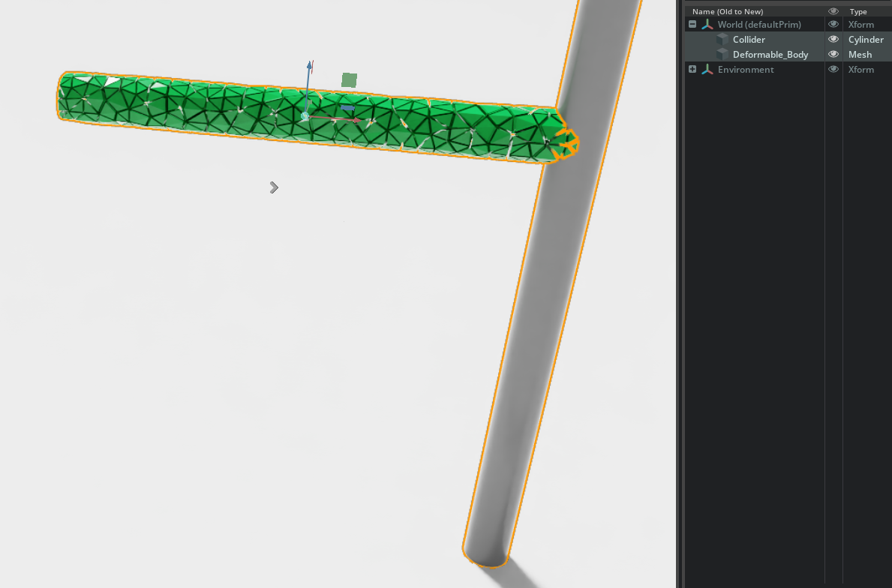This screenshot has height=588, width=892.
Task: Hide the Environment prim using its eye icon
Action: coord(833,69)
